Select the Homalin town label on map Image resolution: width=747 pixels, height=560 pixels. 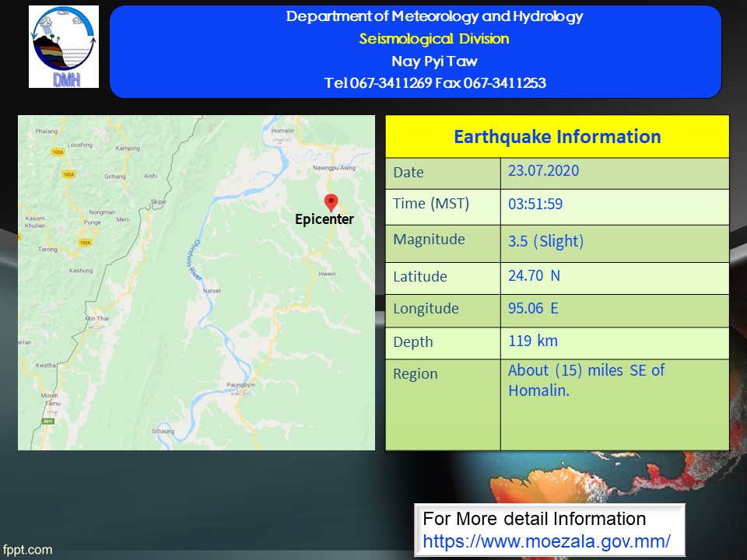[x=283, y=131]
